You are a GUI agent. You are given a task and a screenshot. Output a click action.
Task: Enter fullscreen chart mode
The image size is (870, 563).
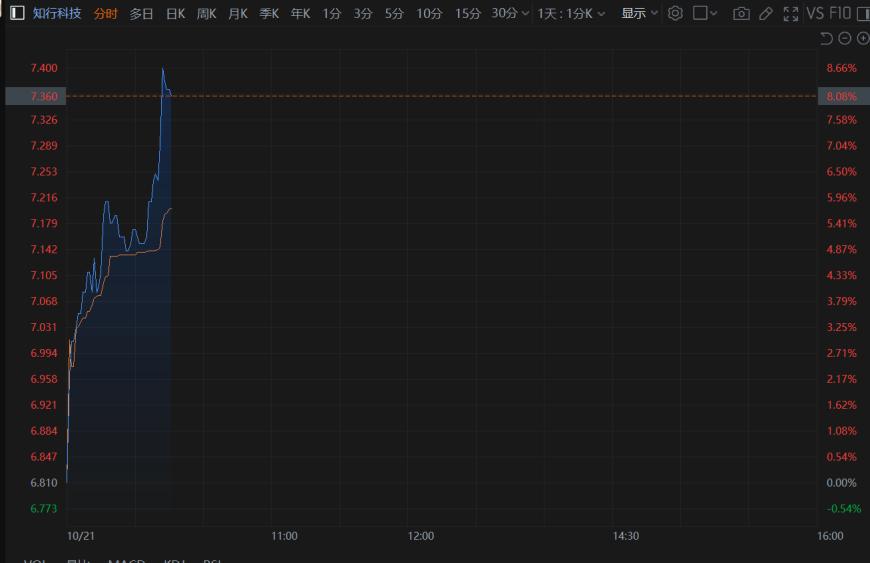click(x=791, y=13)
